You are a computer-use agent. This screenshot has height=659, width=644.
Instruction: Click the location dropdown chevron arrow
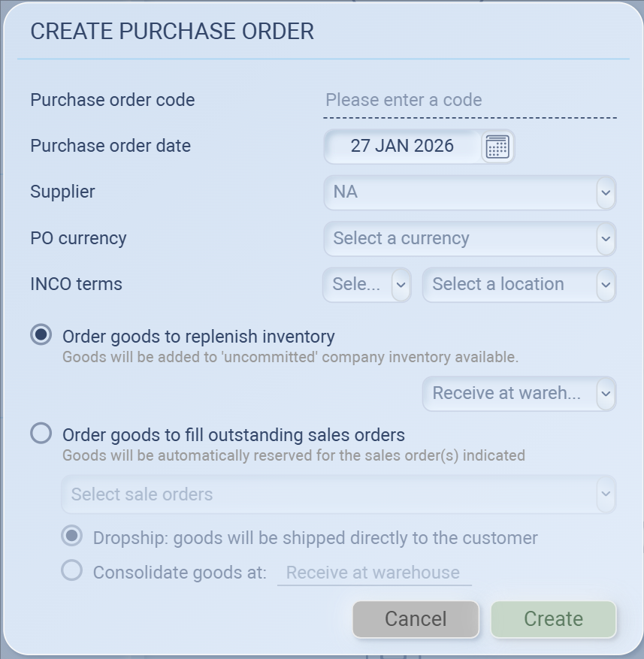click(x=606, y=285)
